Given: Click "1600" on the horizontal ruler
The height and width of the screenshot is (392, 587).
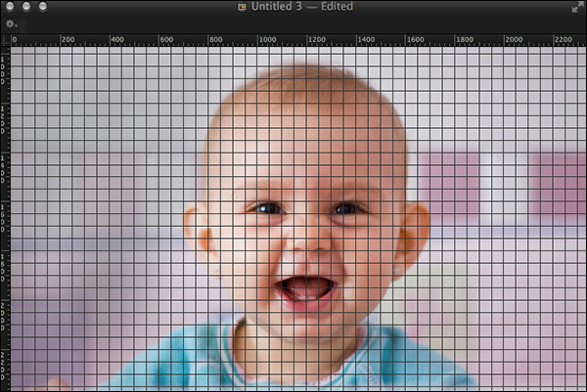Looking at the screenshot, I should click(416, 40).
